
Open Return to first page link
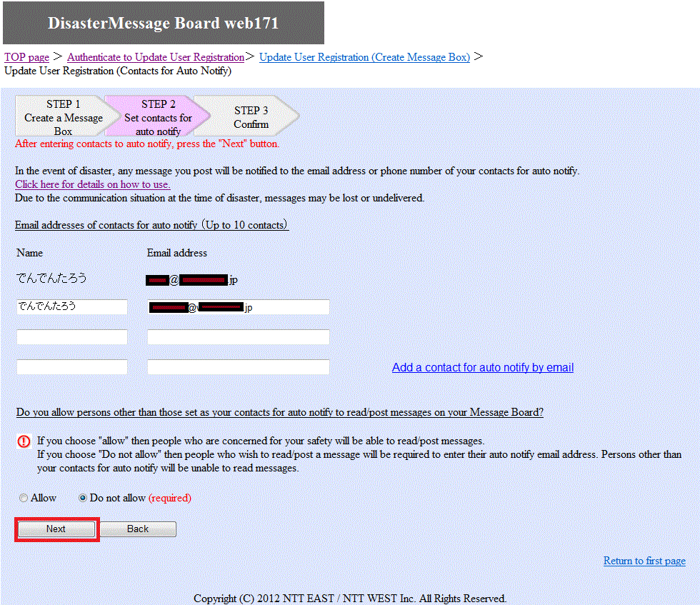point(644,561)
